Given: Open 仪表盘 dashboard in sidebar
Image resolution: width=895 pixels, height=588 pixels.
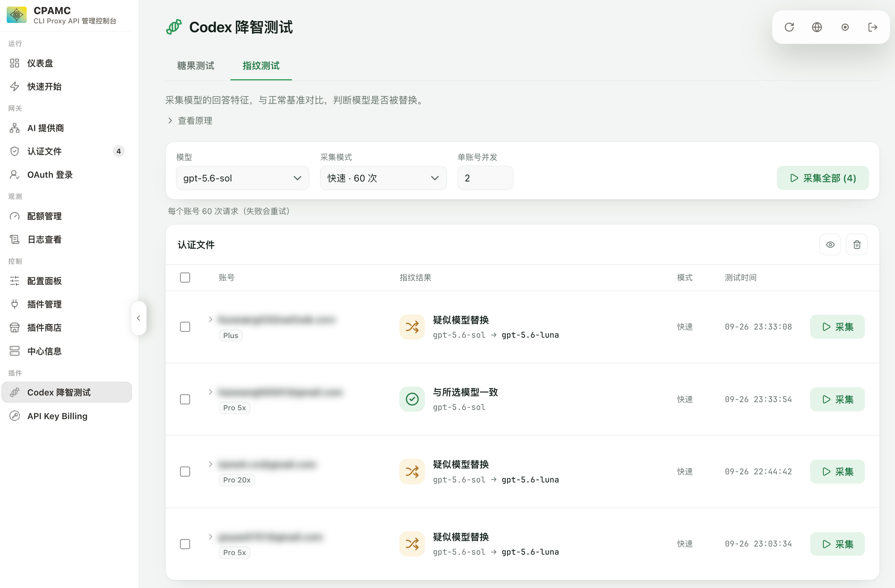Looking at the screenshot, I should (x=67, y=63).
